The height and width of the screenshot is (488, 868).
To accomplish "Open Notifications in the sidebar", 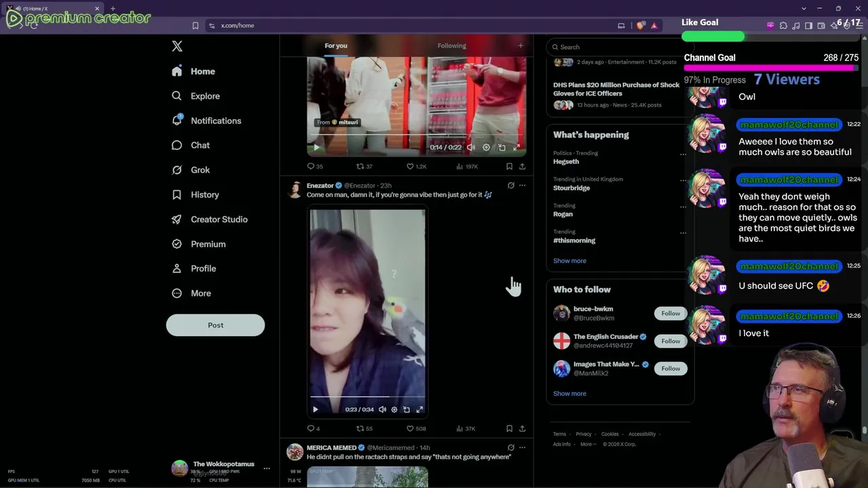I will click(207, 121).
